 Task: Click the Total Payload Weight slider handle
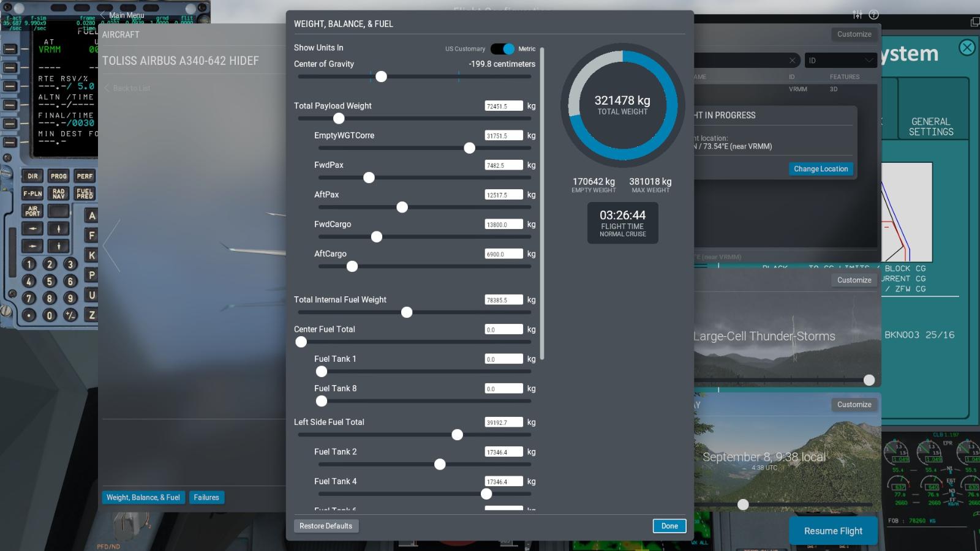coord(339,118)
